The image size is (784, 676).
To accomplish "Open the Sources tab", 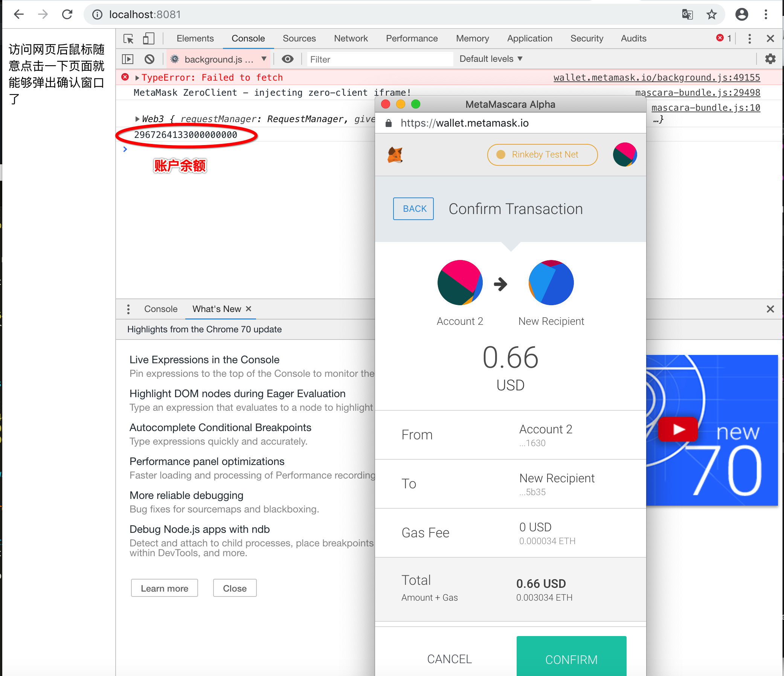I will tap(299, 38).
